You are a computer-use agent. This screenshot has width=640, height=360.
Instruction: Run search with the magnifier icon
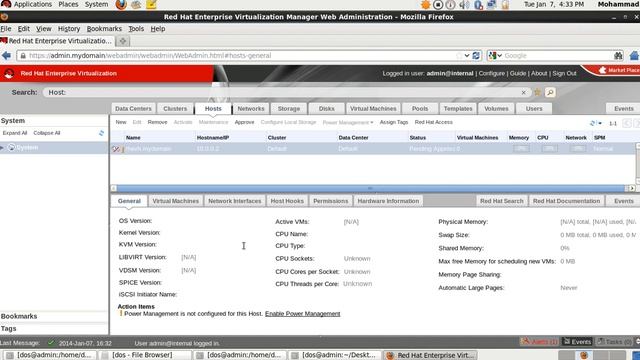click(550, 92)
